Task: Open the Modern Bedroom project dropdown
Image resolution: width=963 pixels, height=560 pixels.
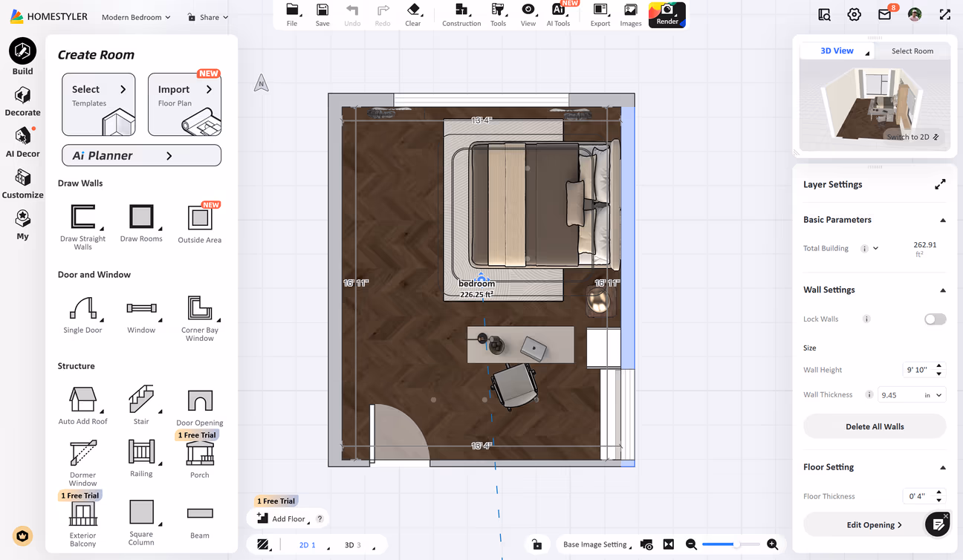Action: tap(136, 17)
